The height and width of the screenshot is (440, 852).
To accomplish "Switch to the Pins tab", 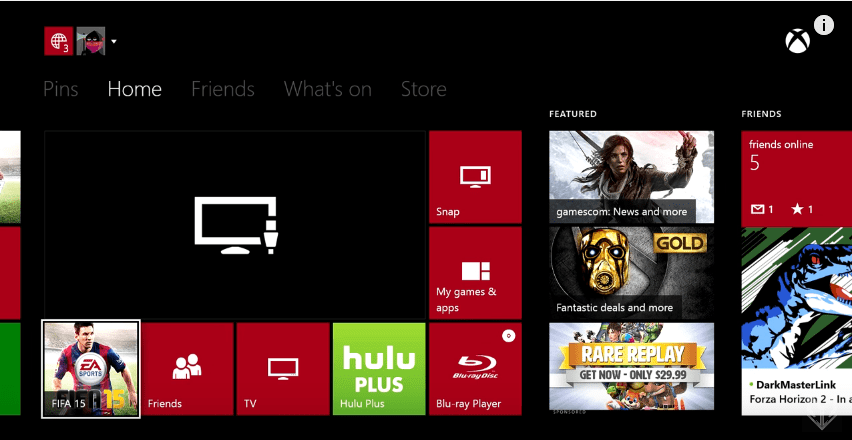I will [61, 89].
